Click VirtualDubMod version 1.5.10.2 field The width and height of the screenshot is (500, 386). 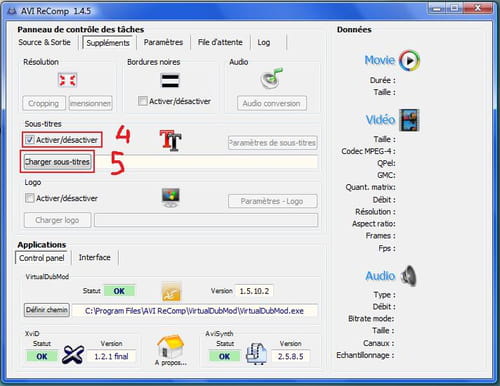[254, 291]
